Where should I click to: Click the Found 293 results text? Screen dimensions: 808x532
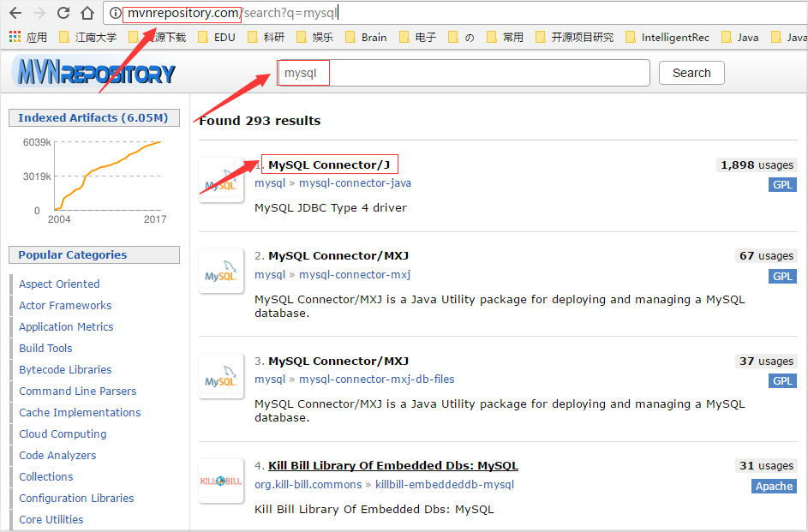click(x=260, y=121)
